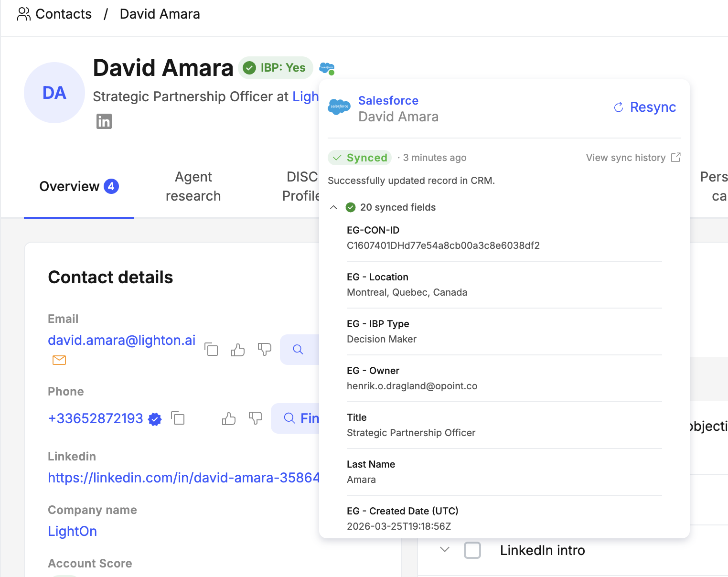Expand the LinkedIn intro row chevron
728x577 pixels.
[445, 550]
